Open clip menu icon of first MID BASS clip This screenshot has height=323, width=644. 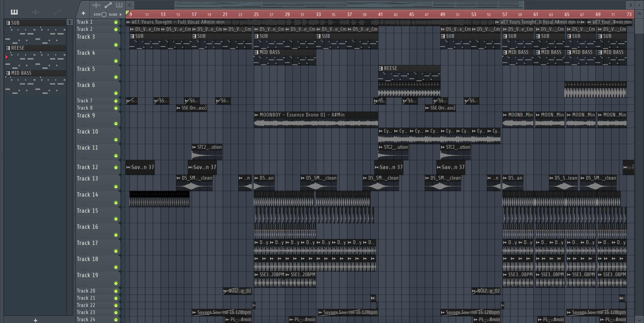pos(256,52)
